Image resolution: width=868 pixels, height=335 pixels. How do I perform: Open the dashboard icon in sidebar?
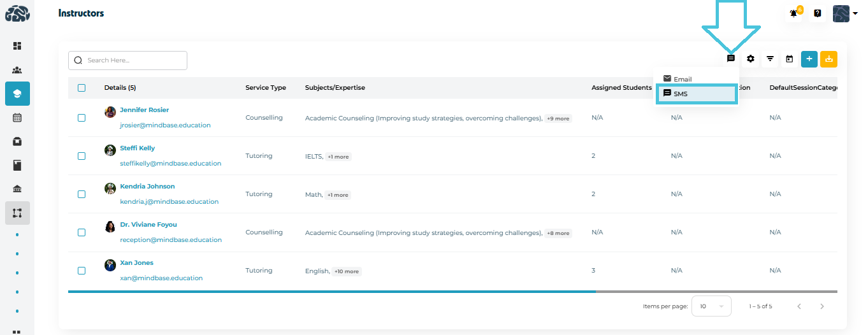tap(17, 46)
